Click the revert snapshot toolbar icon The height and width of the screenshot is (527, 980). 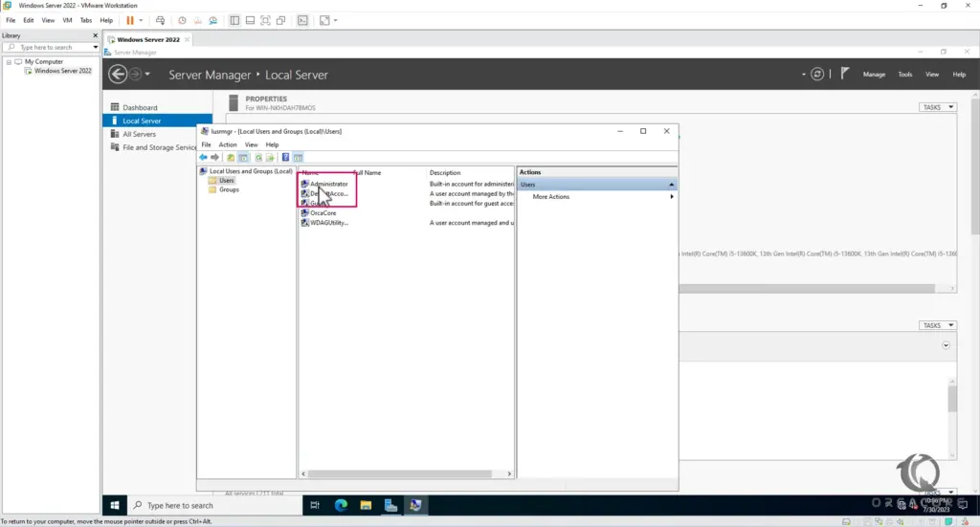(x=197, y=20)
